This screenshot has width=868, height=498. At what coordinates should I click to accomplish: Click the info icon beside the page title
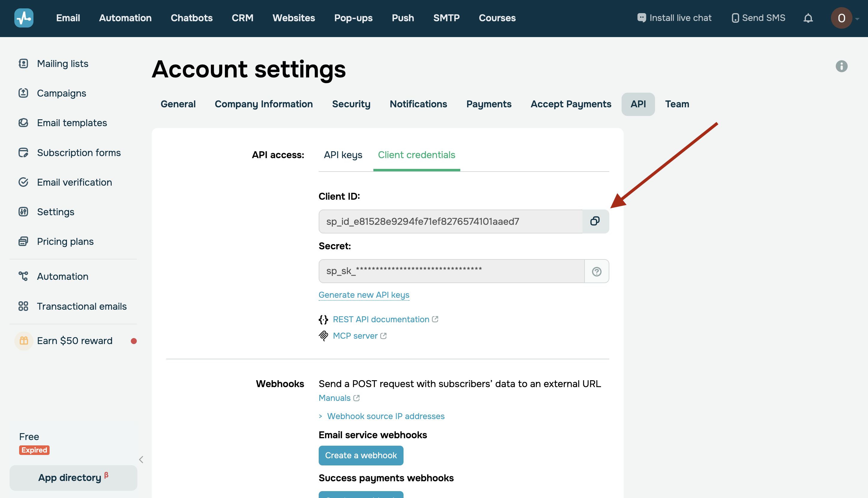841,66
